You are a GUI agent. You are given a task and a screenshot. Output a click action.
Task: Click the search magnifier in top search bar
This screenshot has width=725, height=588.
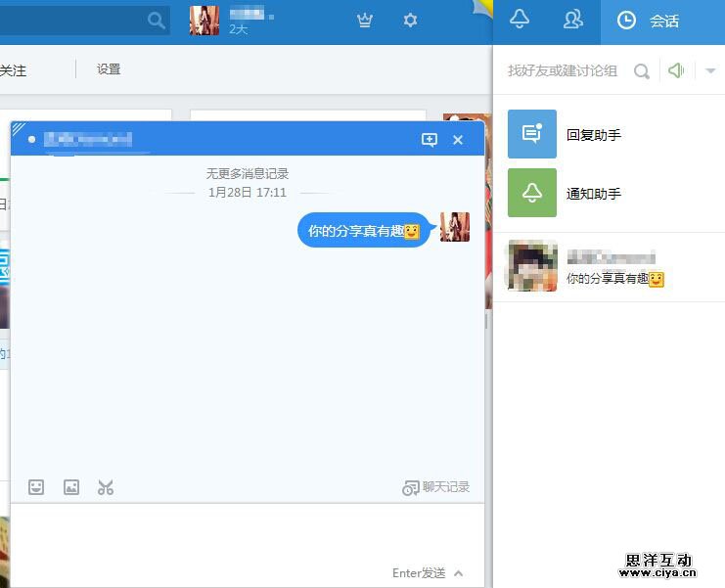coord(156,20)
